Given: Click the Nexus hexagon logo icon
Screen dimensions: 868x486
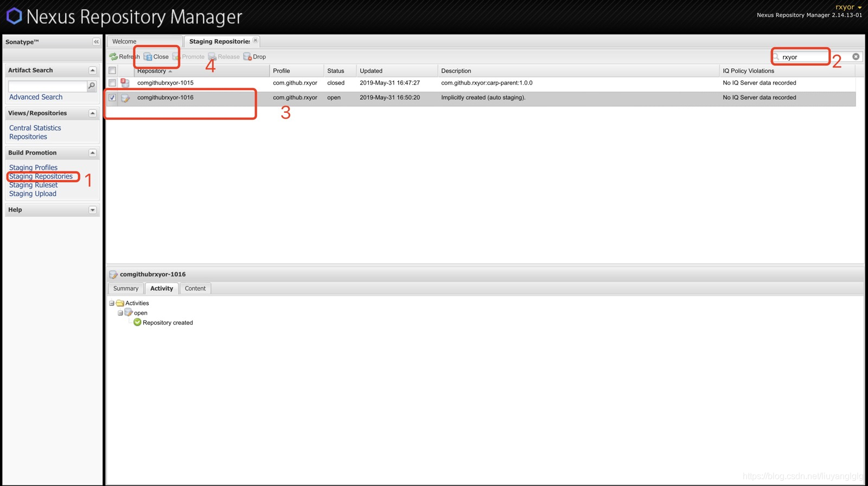Looking at the screenshot, I should tap(14, 16).
